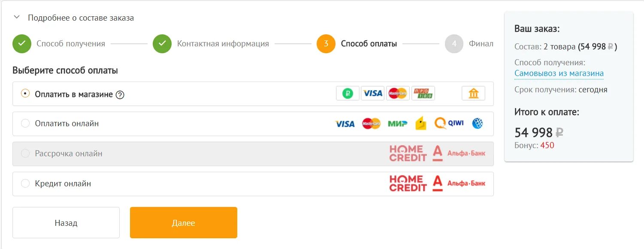Expand 'Подробнее о составе заказа' chevron
Screen dimensions: 644x249
point(17,18)
